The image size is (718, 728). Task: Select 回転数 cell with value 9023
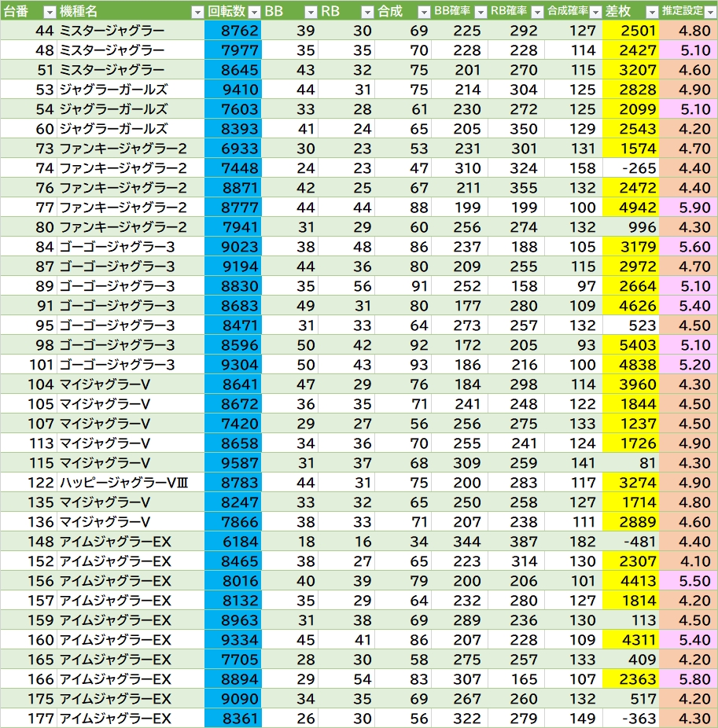click(233, 247)
